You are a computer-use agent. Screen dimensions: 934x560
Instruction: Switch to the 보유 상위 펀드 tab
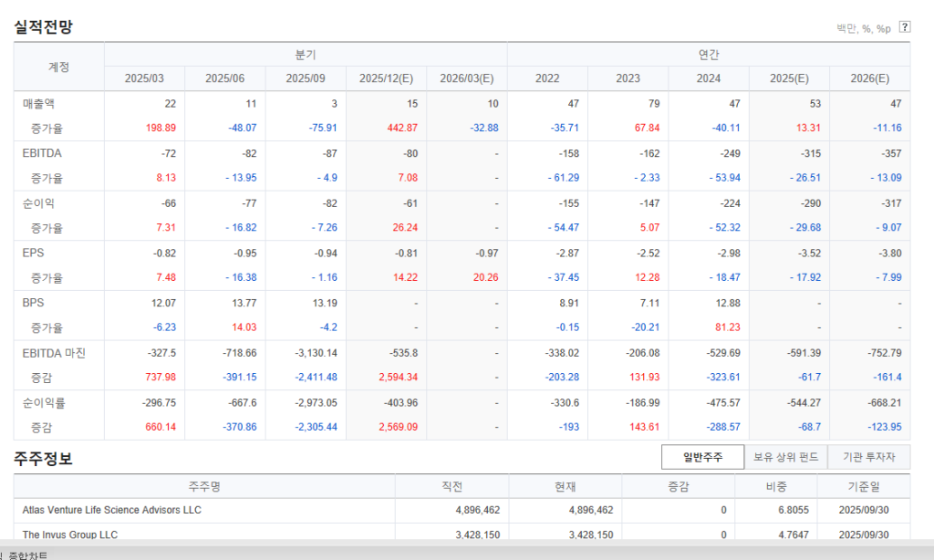pyautogui.click(x=785, y=457)
